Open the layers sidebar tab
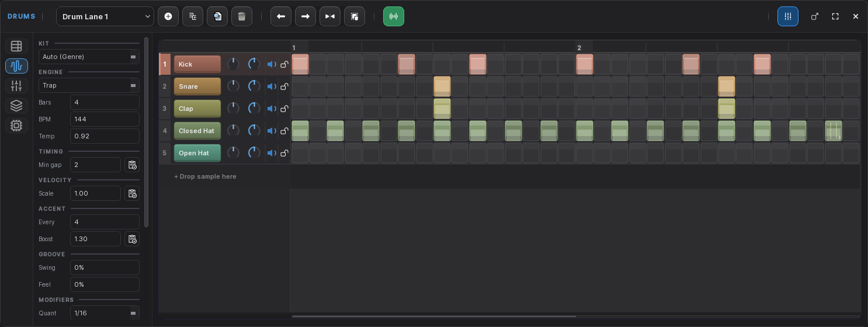This screenshot has width=868, height=327. tap(16, 106)
